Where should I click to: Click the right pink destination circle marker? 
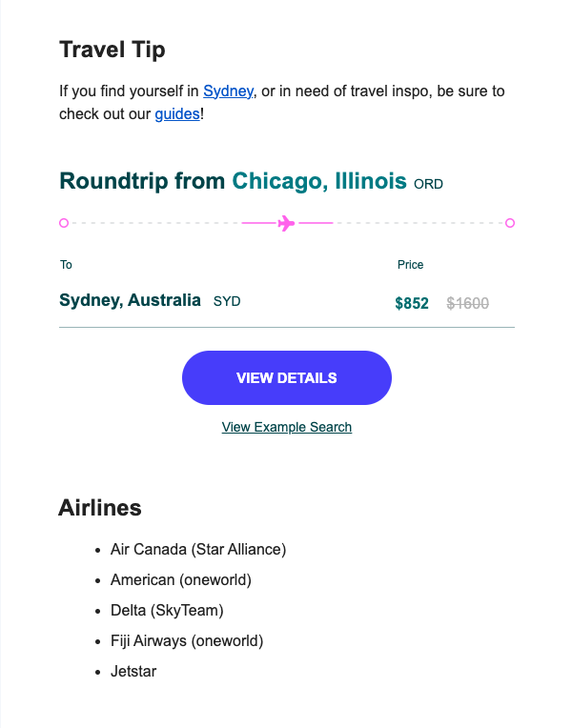point(510,223)
